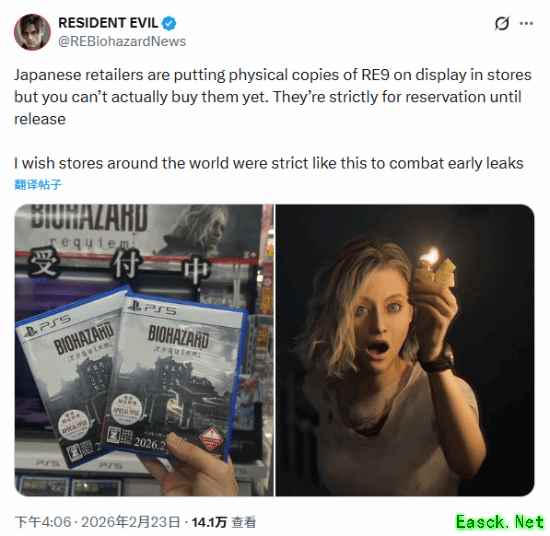Click the 2026 release date sticker on case

coord(149,443)
